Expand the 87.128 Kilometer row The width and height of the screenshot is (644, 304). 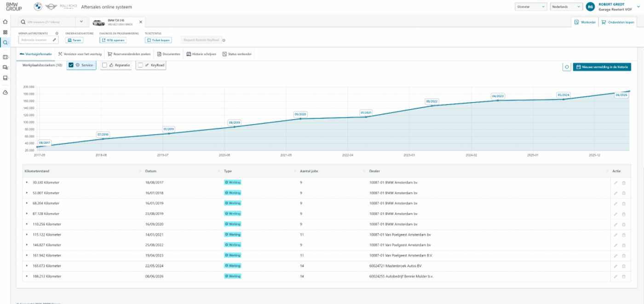27,214
